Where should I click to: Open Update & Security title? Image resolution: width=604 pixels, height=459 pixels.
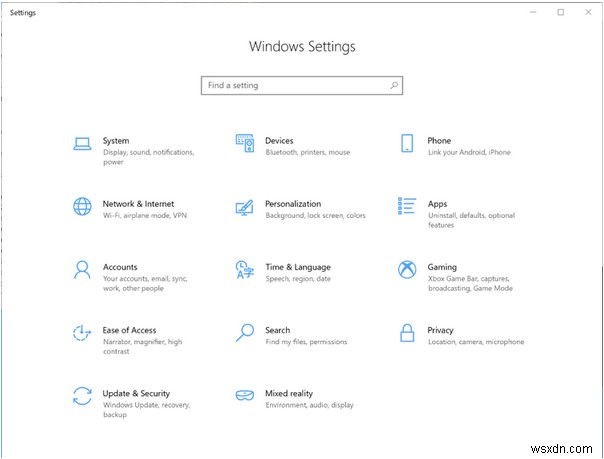136,394
